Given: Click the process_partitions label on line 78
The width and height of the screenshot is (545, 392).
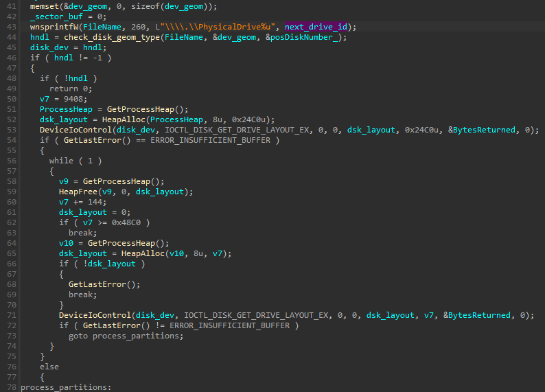Looking at the screenshot, I should 65,387.
